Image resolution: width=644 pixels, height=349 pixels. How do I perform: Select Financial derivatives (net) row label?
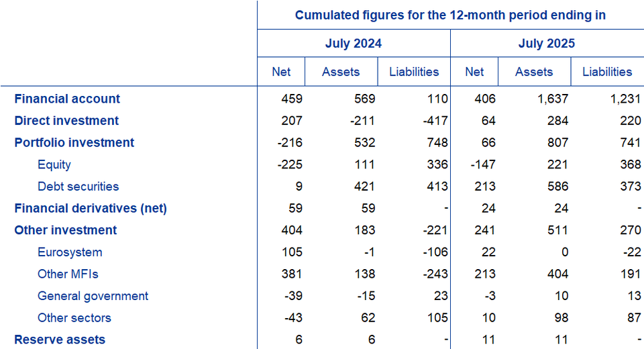(x=91, y=208)
